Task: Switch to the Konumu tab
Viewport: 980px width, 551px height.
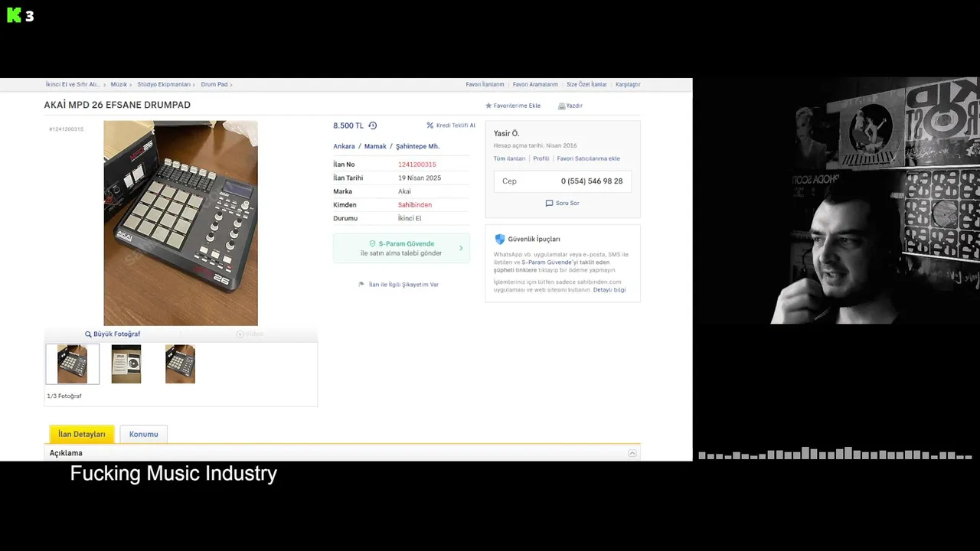Action: (143, 434)
